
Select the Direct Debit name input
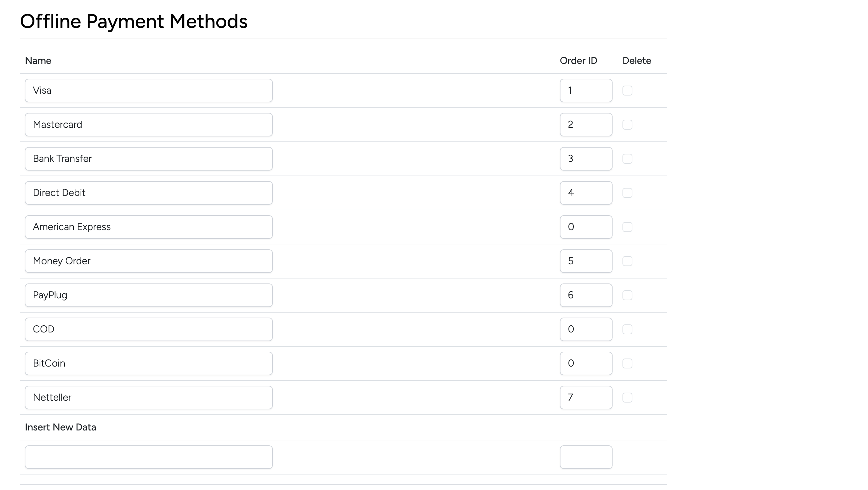[x=148, y=193]
